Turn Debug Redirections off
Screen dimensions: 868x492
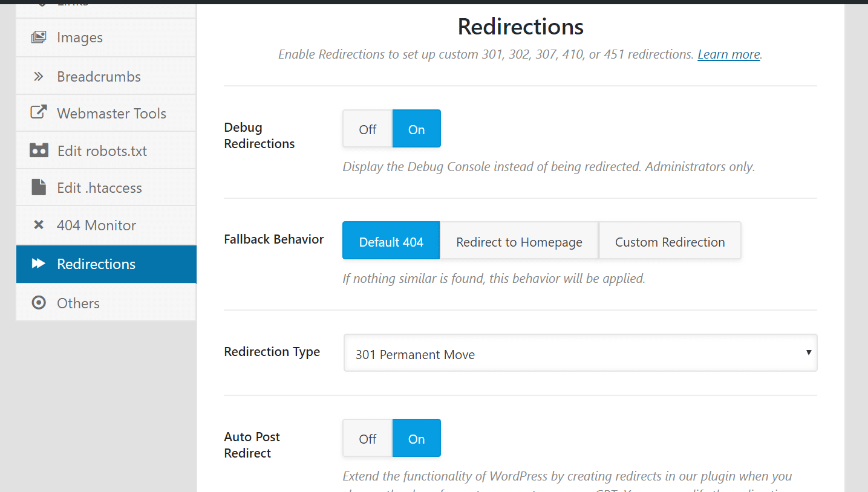click(x=367, y=129)
